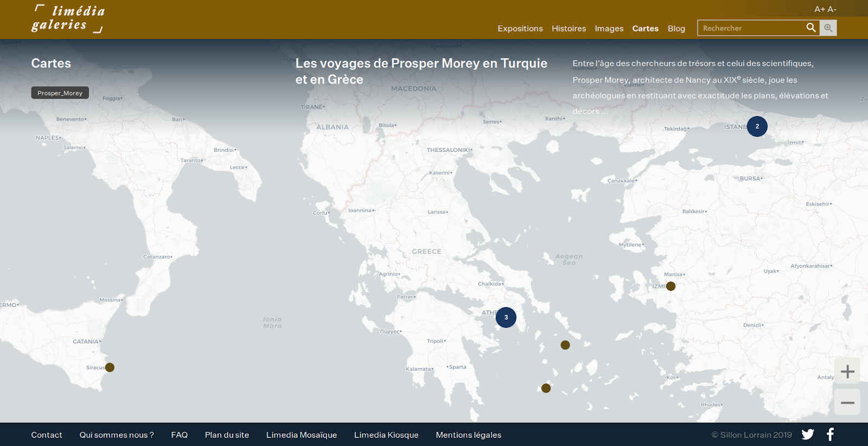Open Limedia Mosaïque link
This screenshot has height=446, width=868.
(302, 435)
